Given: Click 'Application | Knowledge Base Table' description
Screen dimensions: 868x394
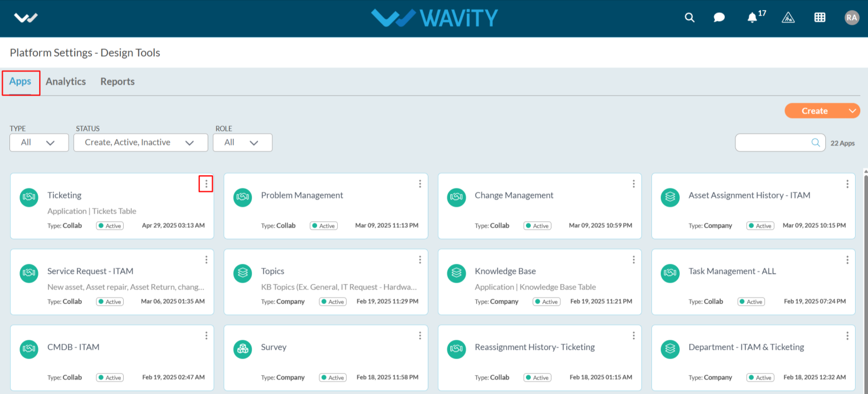Looking at the screenshot, I should 535,287.
